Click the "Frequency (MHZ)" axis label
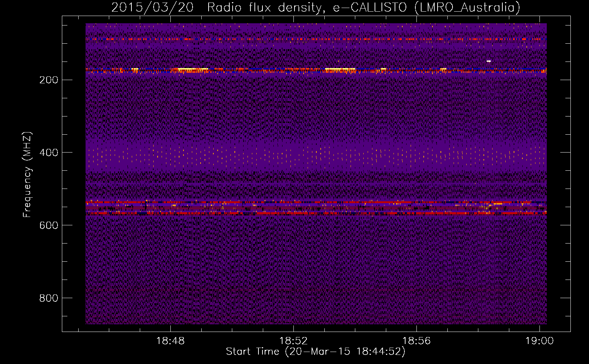589x364 pixels. pyautogui.click(x=27, y=175)
